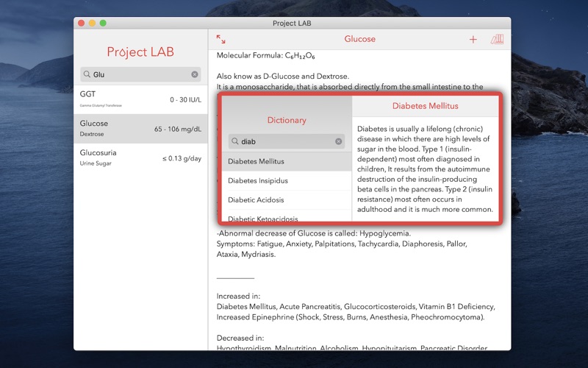Viewport: 588px width, 368px height.
Task: Click the ≤ 0.13 g/day value
Action: click(x=182, y=158)
